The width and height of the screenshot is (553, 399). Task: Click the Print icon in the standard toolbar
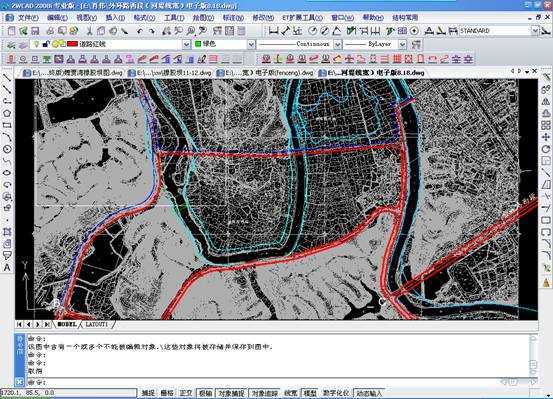pos(50,31)
